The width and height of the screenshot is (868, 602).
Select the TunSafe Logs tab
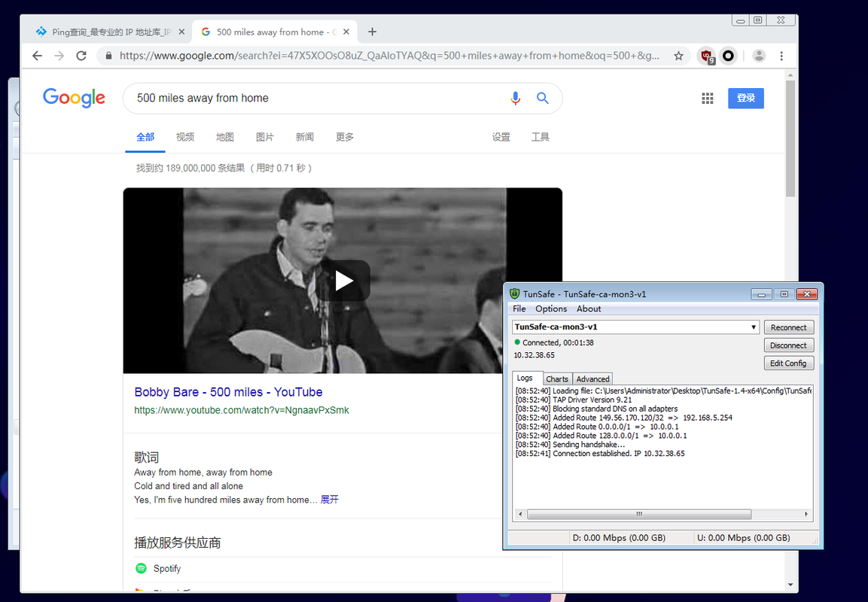(525, 378)
